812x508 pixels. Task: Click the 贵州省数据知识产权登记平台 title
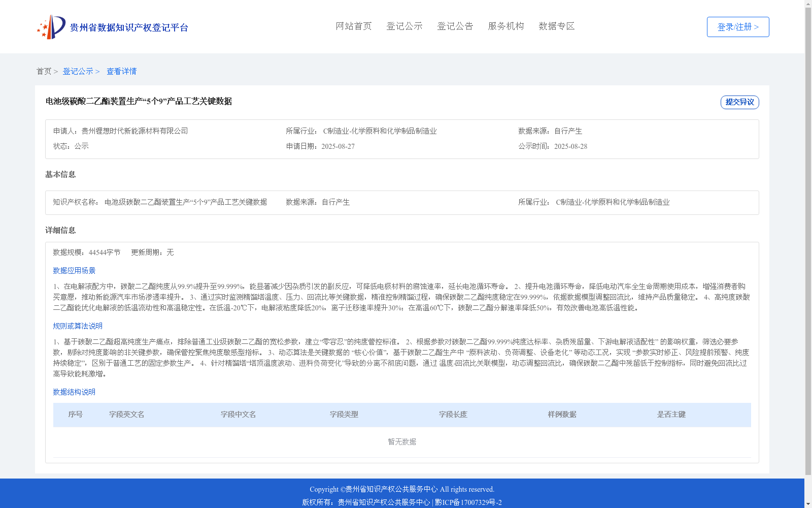129,27
